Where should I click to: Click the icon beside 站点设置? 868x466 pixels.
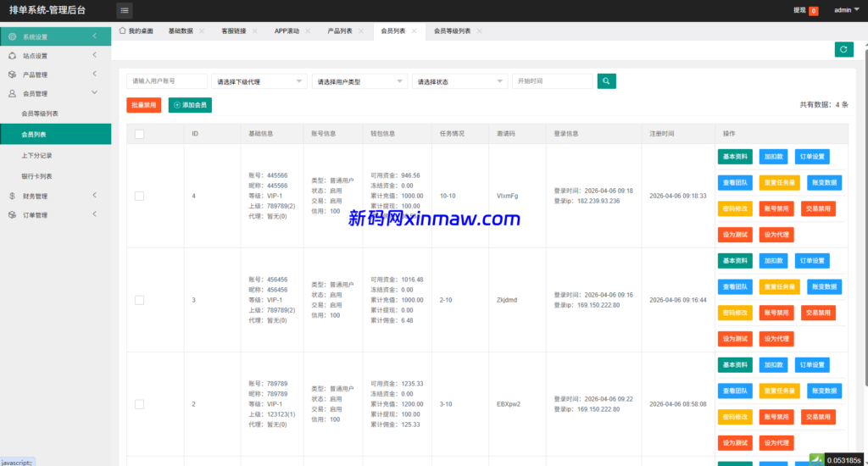pos(12,55)
